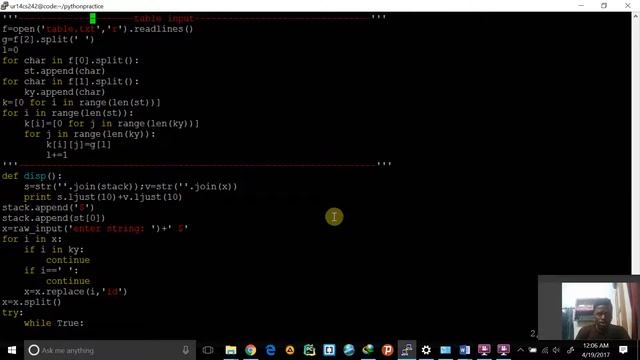The width and height of the screenshot is (640, 360).
Task: Launch Google Chrome from the taskbar
Action: click(x=251, y=350)
